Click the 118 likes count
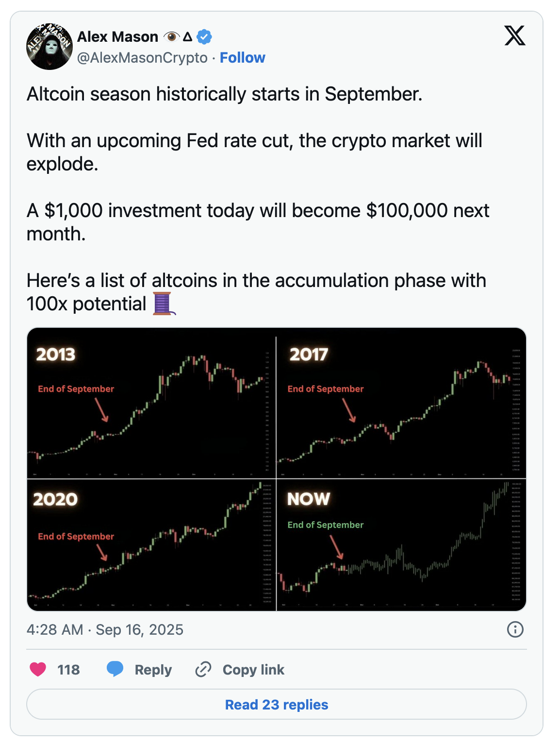Viewport: 560px width, 743px height. click(68, 670)
